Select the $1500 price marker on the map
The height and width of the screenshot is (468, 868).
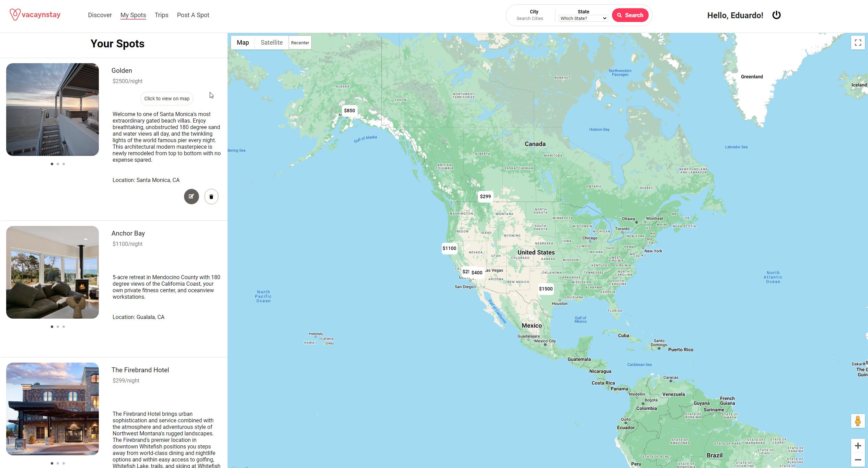[x=546, y=289]
